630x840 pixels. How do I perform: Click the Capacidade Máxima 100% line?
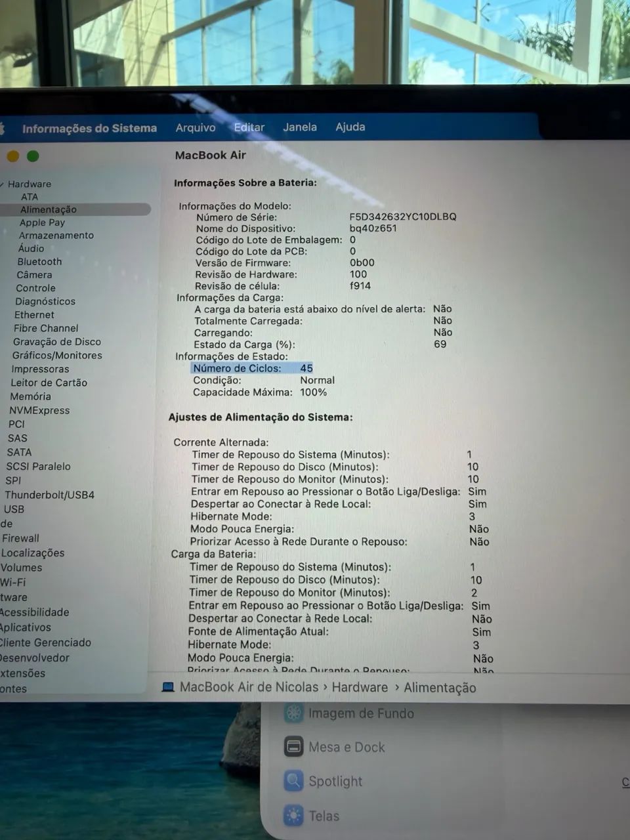tap(260, 392)
